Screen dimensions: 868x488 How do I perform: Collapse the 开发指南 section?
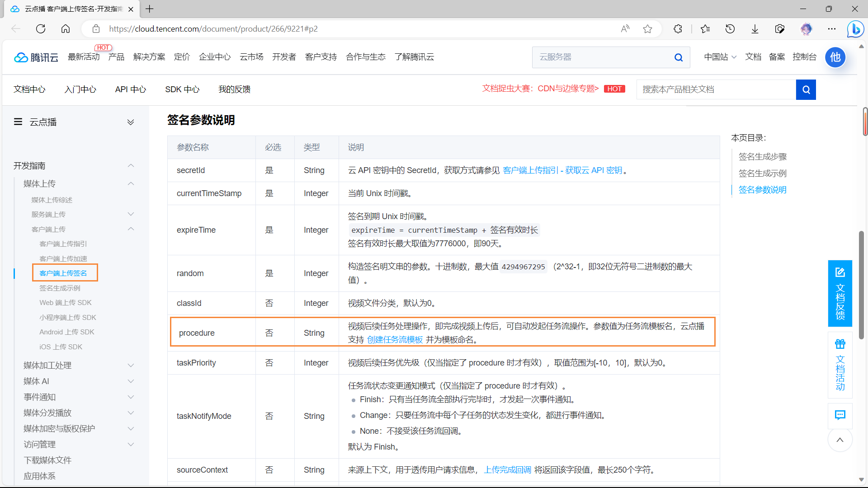click(x=131, y=166)
